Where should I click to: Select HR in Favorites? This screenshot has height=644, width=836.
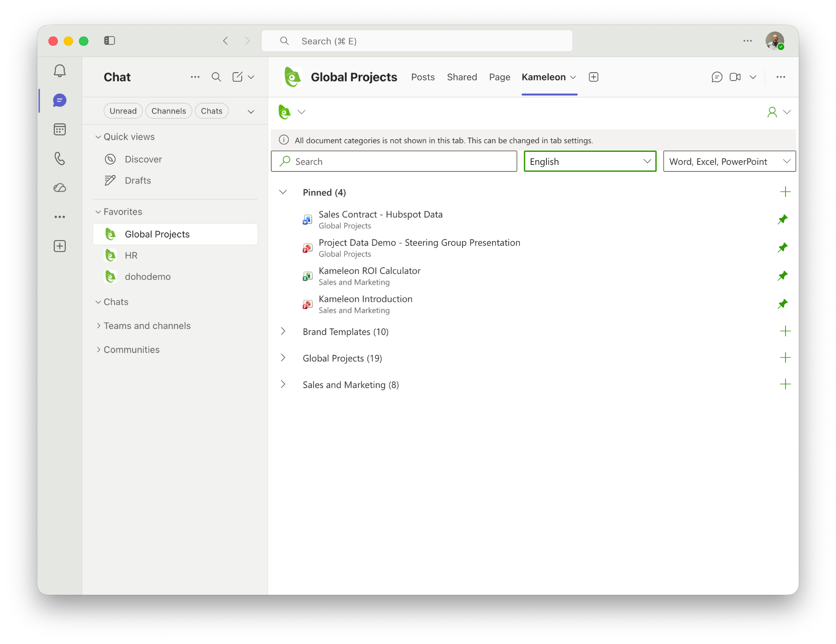[x=175, y=255]
